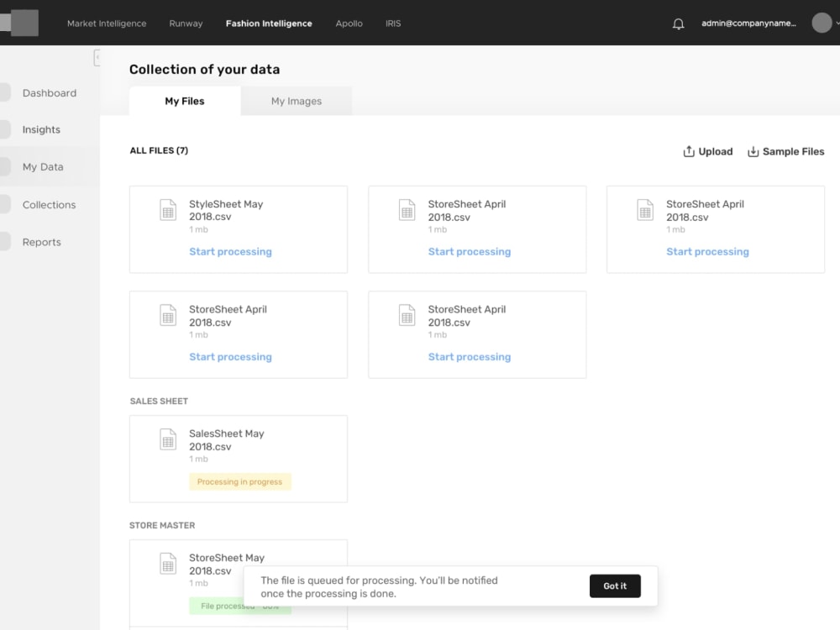Click the StoreSheet May 2018.csv file icon
This screenshot has height=630, width=840.
pyautogui.click(x=168, y=564)
